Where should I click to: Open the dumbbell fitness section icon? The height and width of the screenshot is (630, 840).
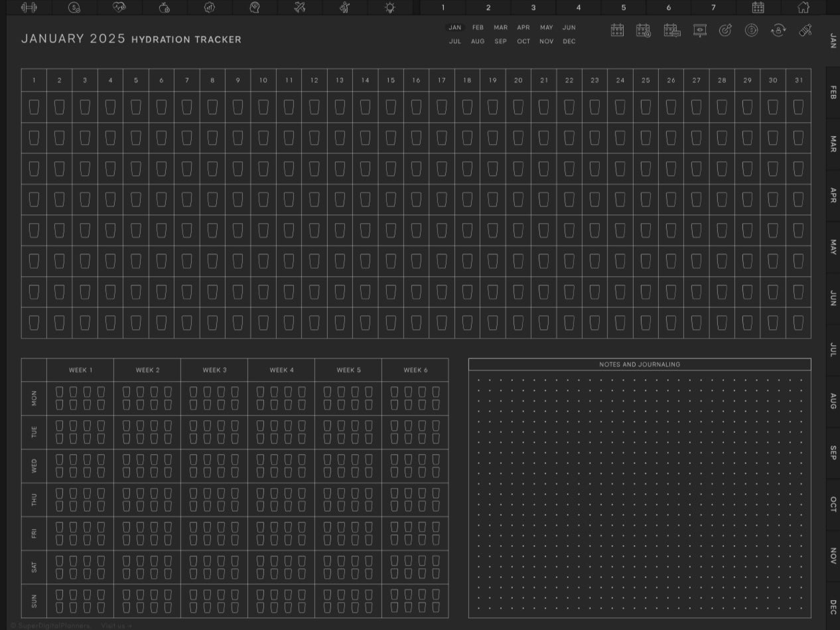29,7
